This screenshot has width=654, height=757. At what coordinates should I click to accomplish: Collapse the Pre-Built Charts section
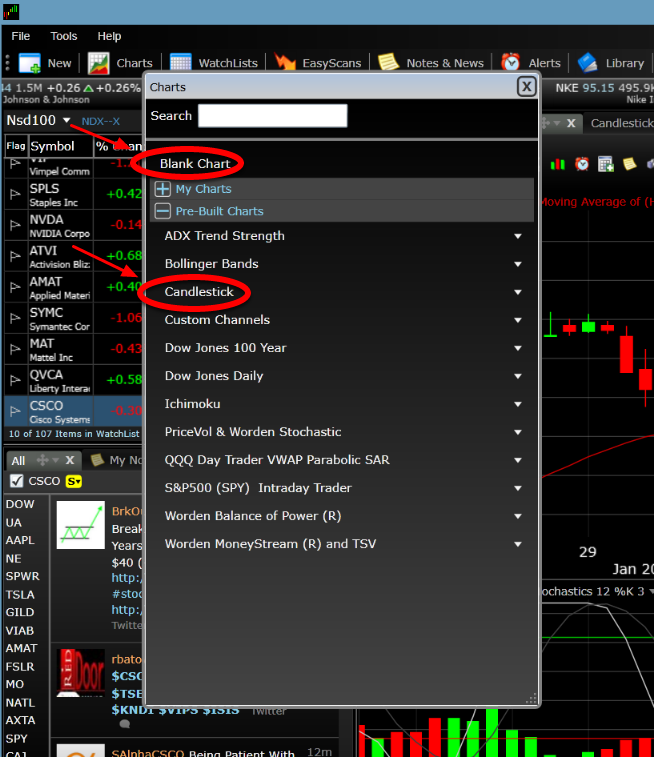click(x=163, y=211)
